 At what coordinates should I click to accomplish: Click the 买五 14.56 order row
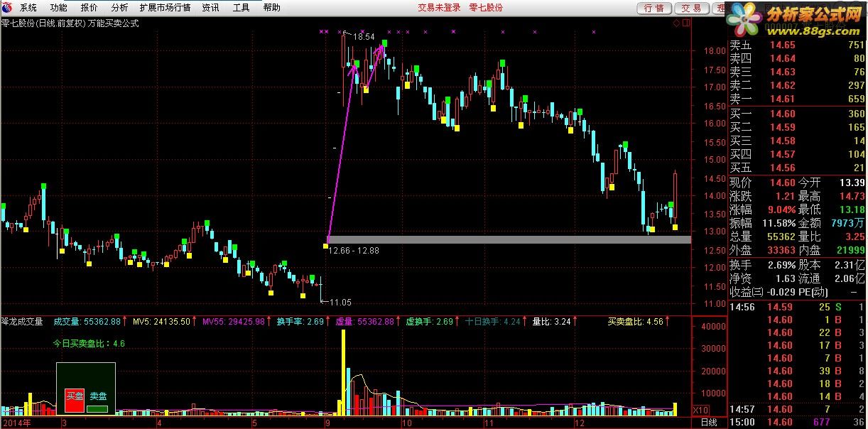[x=798, y=168]
